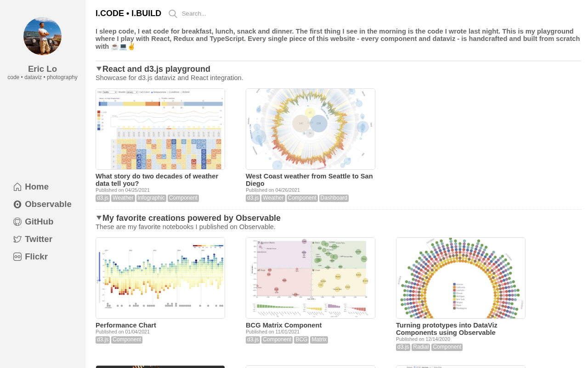Go to the Twitter sidebar link
The width and height of the screenshot is (588, 368).
39,239
